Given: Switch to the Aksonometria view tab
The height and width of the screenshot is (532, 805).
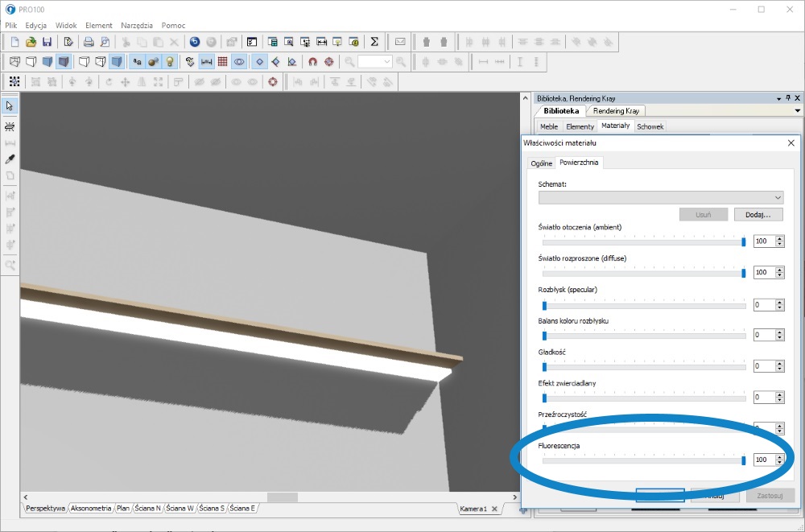Looking at the screenshot, I should pos(90,508).
